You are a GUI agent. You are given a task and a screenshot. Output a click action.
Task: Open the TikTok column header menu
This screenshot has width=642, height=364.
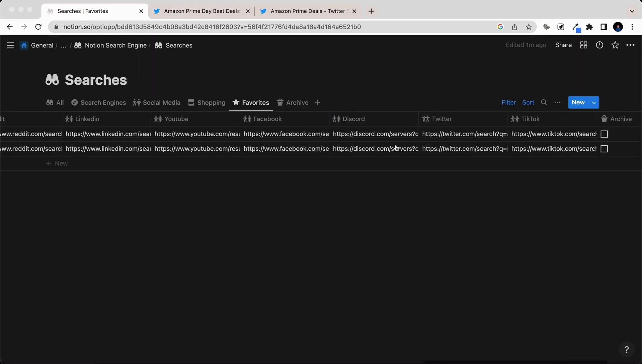click(552, 119)
